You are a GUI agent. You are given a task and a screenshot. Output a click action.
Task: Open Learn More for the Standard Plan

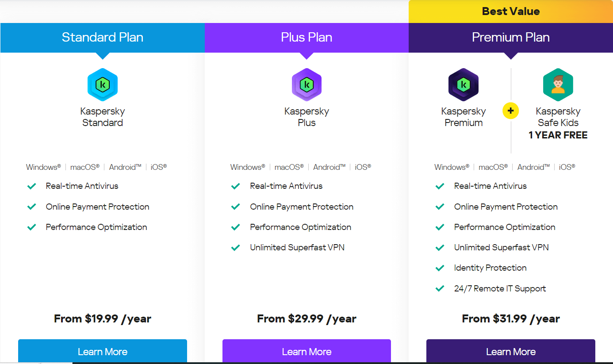103,351
